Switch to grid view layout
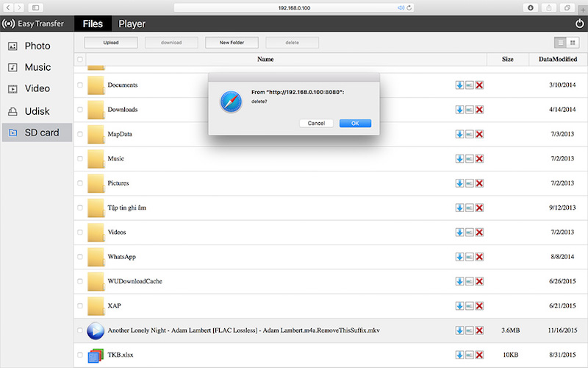Viewport: 588px width, 368px height. (573, 43)
